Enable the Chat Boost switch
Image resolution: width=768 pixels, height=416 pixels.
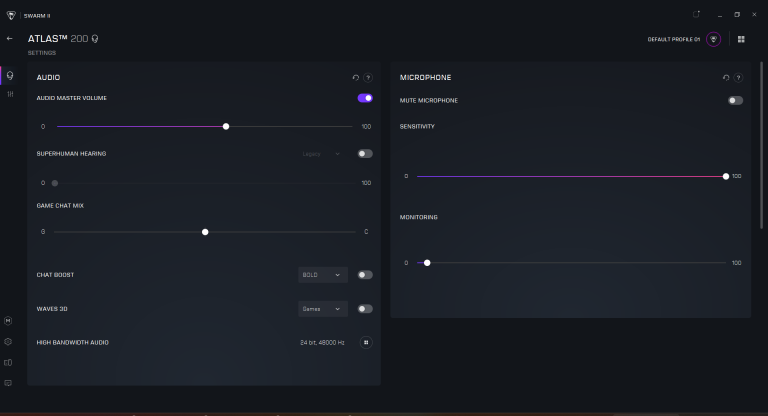tap(365, 275)
